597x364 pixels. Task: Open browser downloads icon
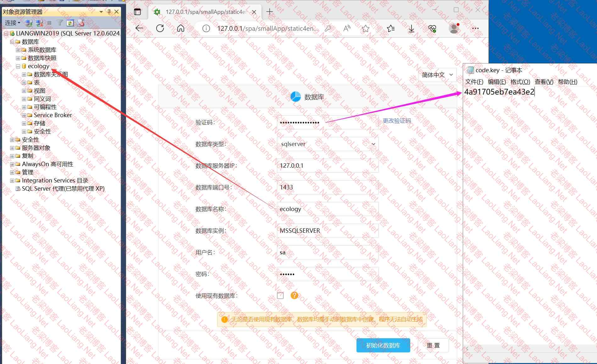(411, 29)
